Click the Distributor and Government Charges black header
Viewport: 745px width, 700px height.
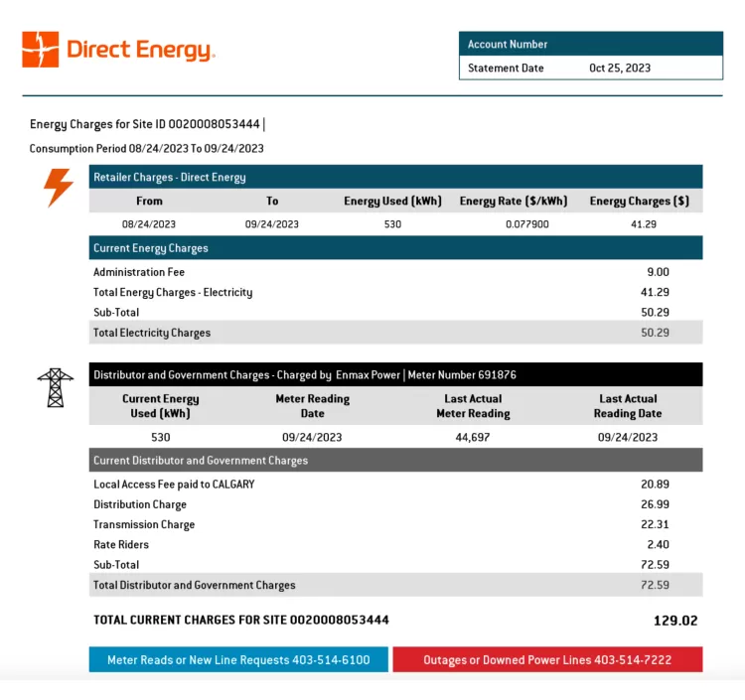[x=395, y=375]
